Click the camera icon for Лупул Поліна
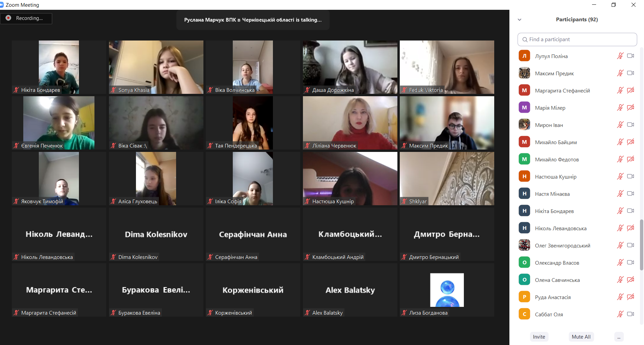This screenshot has height=345, width=644. click(x=631, y=56)
